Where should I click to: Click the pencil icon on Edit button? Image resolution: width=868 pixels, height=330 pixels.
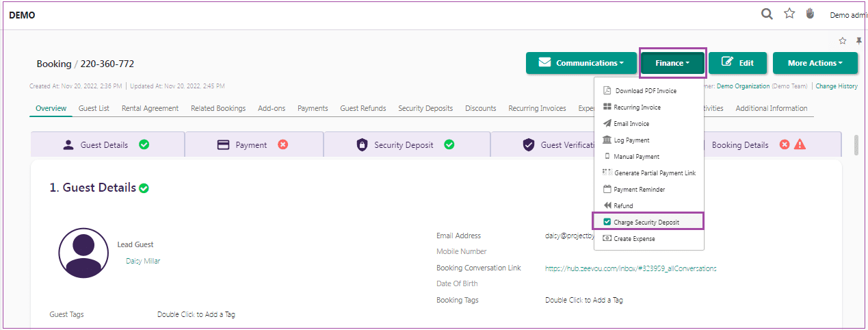(727, 62)
